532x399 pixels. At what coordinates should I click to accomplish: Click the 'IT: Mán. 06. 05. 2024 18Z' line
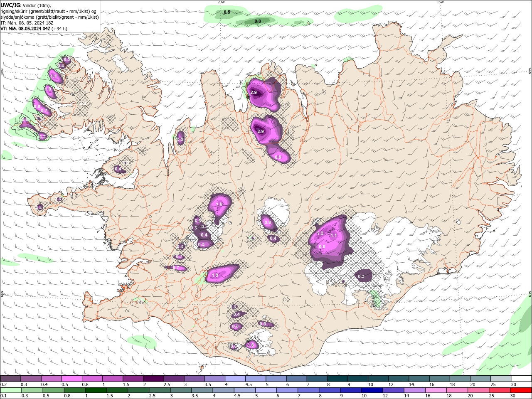tap(27, 23)
